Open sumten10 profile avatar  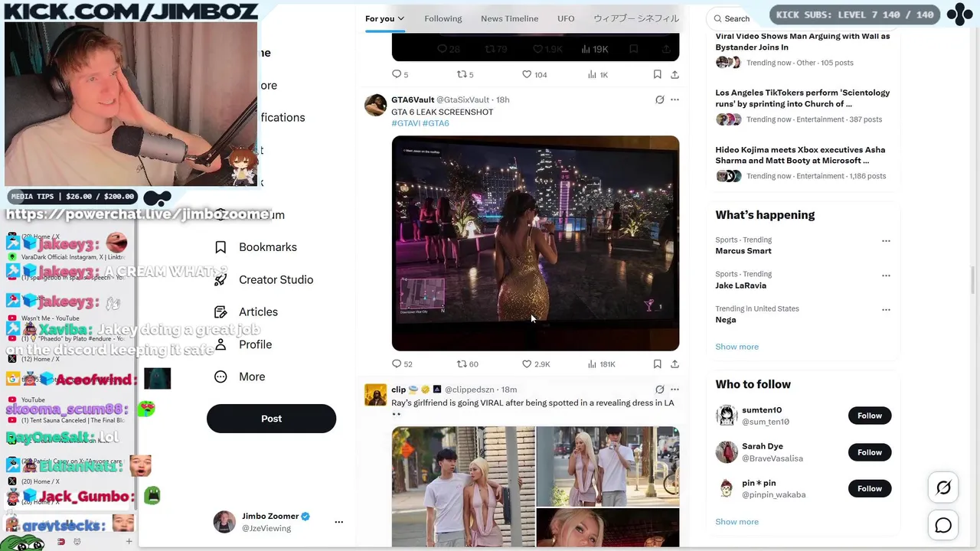[x=727, y=416]
